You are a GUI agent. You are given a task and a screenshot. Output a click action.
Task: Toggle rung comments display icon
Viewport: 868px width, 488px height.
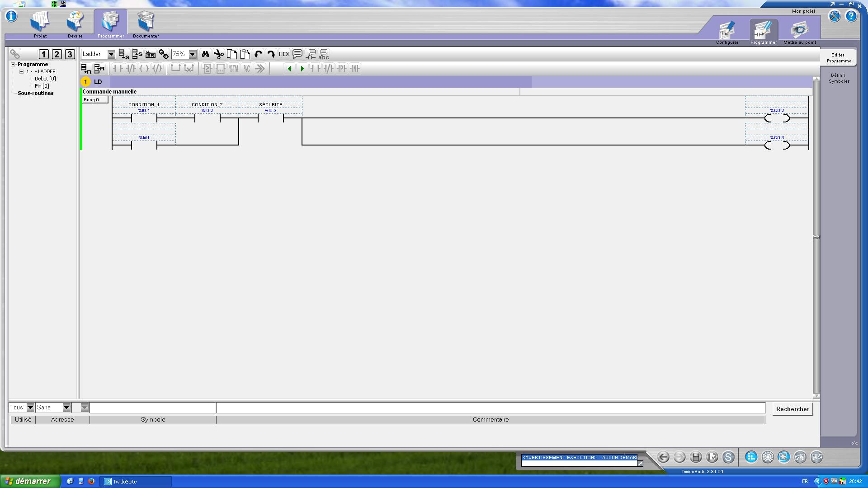(297, 54)
